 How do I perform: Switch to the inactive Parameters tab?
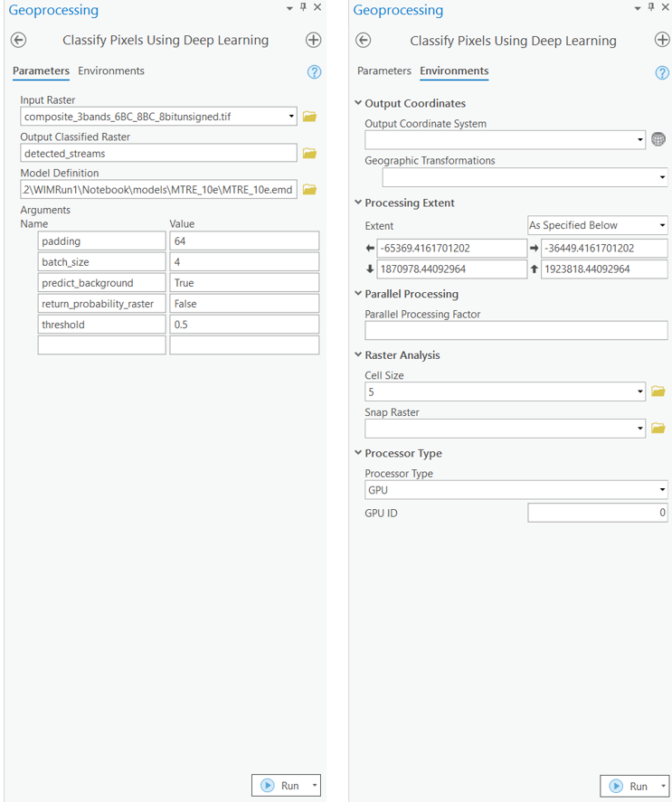tap(384, 71)
